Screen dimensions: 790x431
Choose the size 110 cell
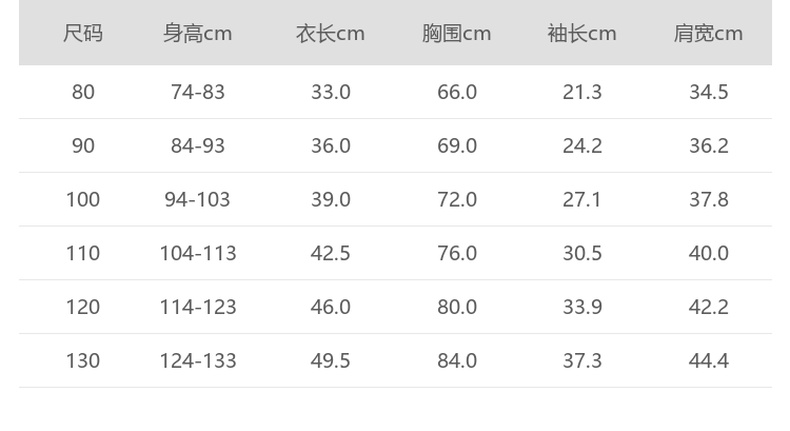click(x=83, y=253)
